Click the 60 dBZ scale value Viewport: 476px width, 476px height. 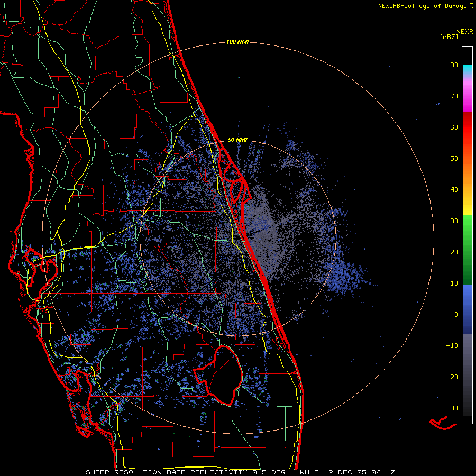point(454,127)
